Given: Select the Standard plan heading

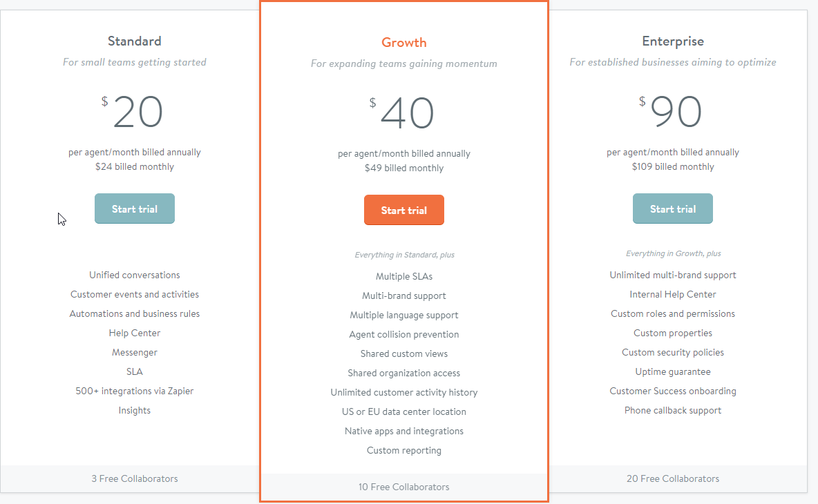Looking at the screenshot, I should coord(135,41).
